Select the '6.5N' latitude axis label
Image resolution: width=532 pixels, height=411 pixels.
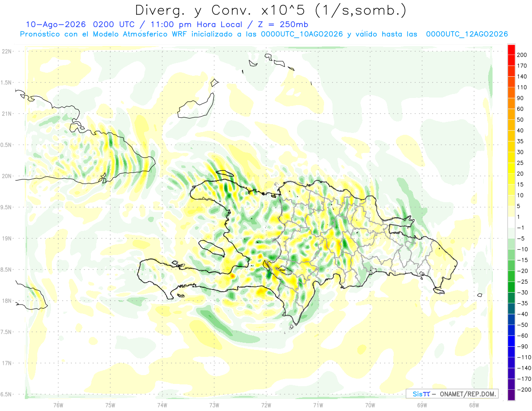pos(7,394)
